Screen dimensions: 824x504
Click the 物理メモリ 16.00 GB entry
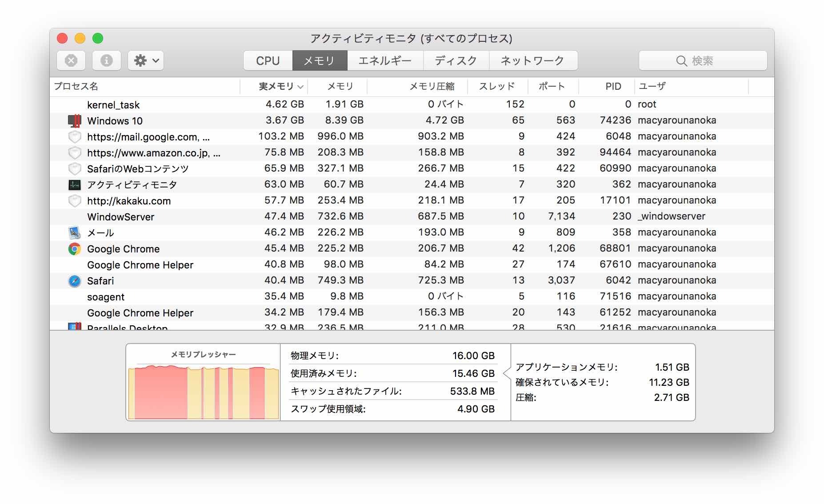click(392, 356)
